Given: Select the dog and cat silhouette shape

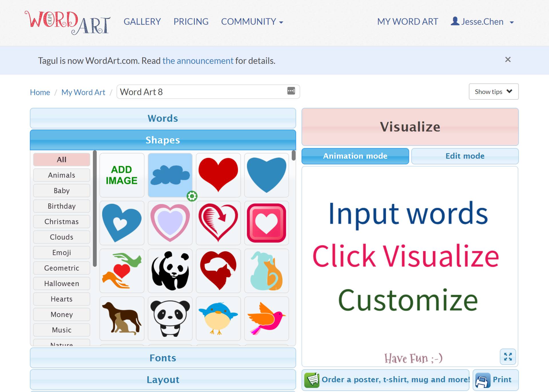Looking at the screenshot, I should coord(122,319).
